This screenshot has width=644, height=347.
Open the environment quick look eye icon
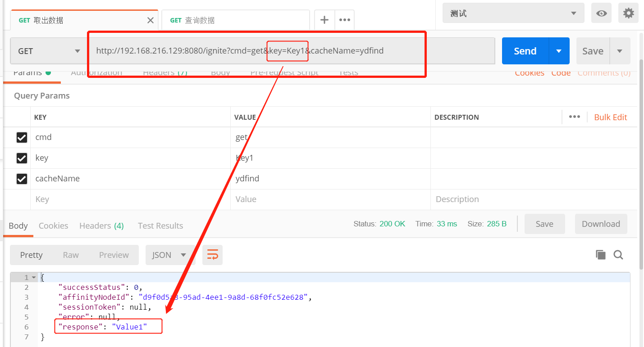(x=602, y=13)
